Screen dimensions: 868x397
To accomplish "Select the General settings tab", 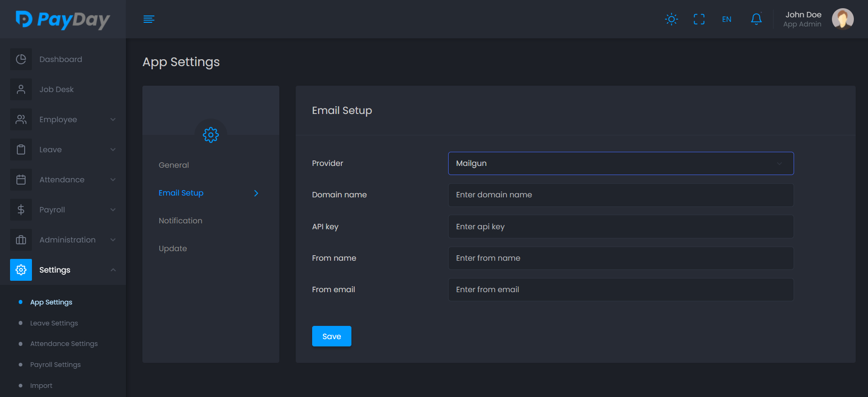I will [173, 165].
